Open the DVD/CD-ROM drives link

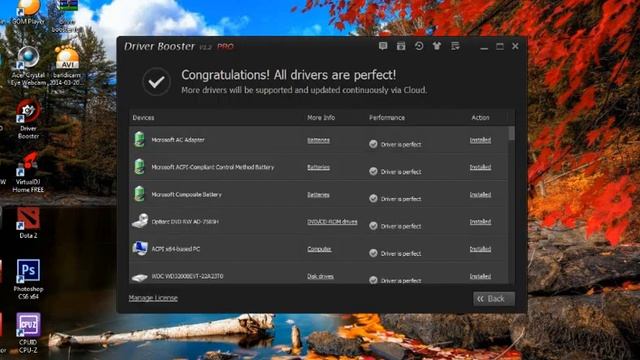pos(332,222)
